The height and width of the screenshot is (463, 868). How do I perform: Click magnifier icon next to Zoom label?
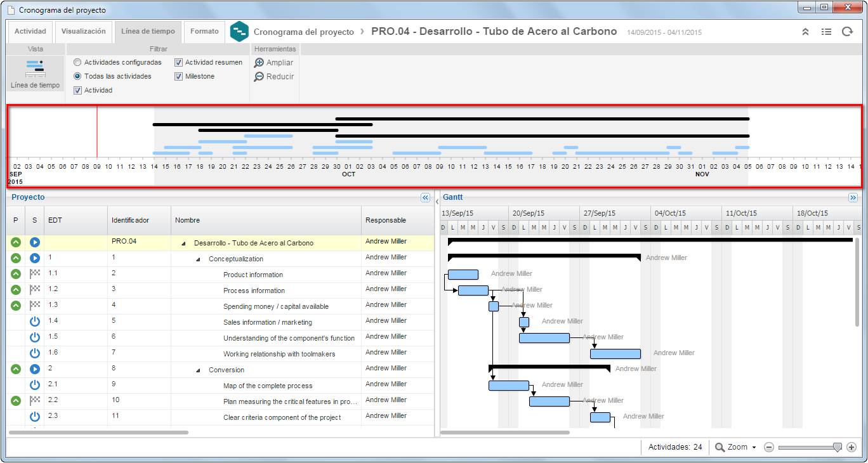click(720, 447)
